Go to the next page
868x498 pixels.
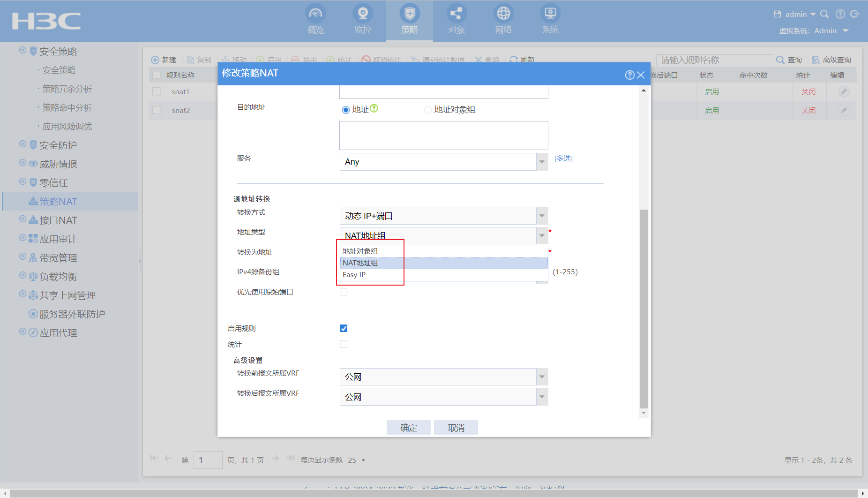(x=276, y=458)
